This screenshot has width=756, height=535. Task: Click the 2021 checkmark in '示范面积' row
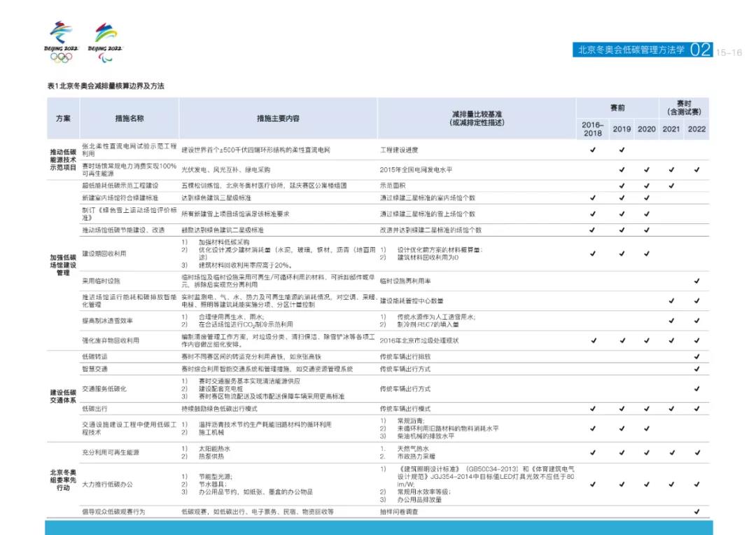click(x=671, y=186)
